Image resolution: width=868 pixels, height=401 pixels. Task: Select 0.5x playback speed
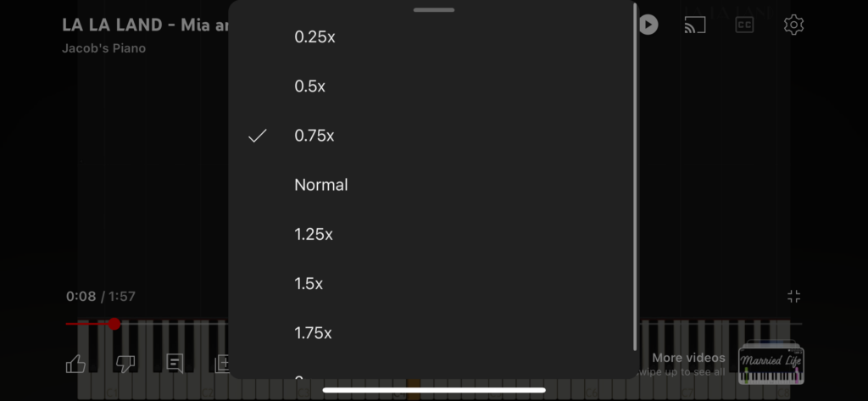(x=433, y=86)
